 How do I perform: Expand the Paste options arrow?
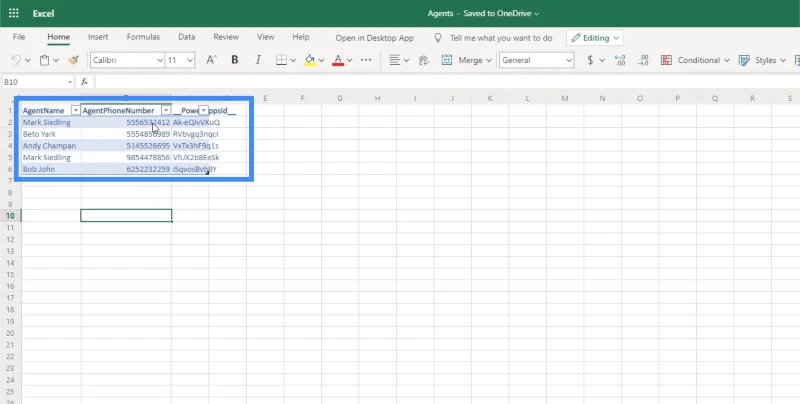click(x=56, y=60)
